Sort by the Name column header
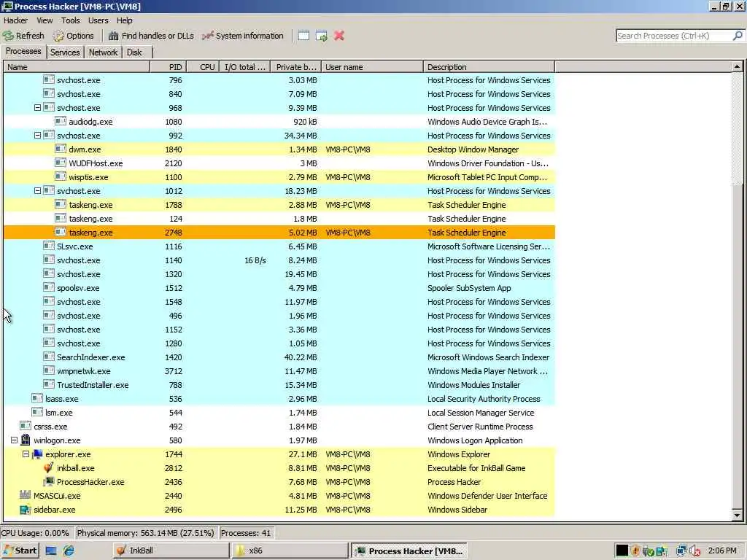The image size is (747, 560). (76, 67)
